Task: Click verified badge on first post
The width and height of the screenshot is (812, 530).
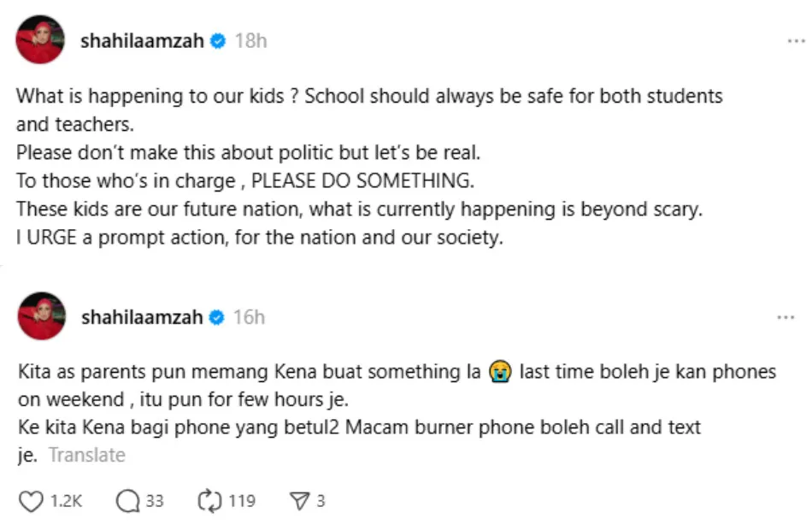Action: tap(218, 41)
